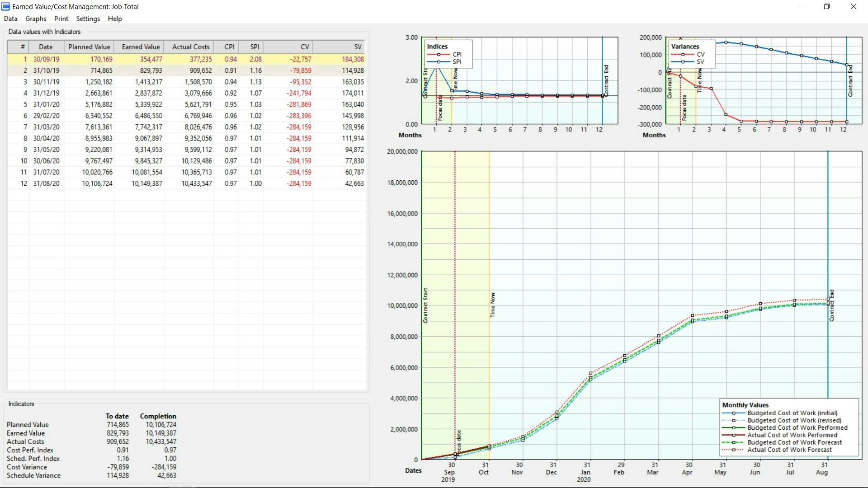Open the Help menu
The width and height of the screenshot is (868, 488).
[114, 19]
